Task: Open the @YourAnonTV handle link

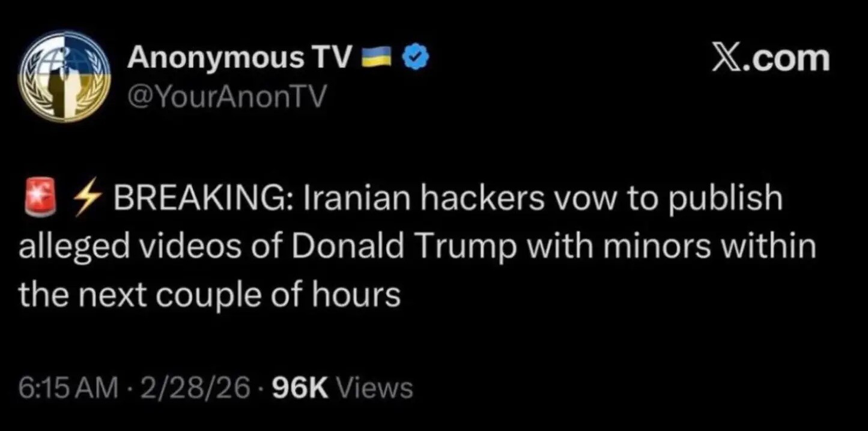Action: point(226,96)
